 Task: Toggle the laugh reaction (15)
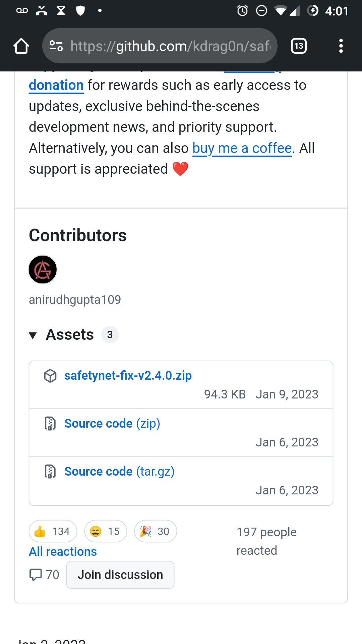pos(106,531)
